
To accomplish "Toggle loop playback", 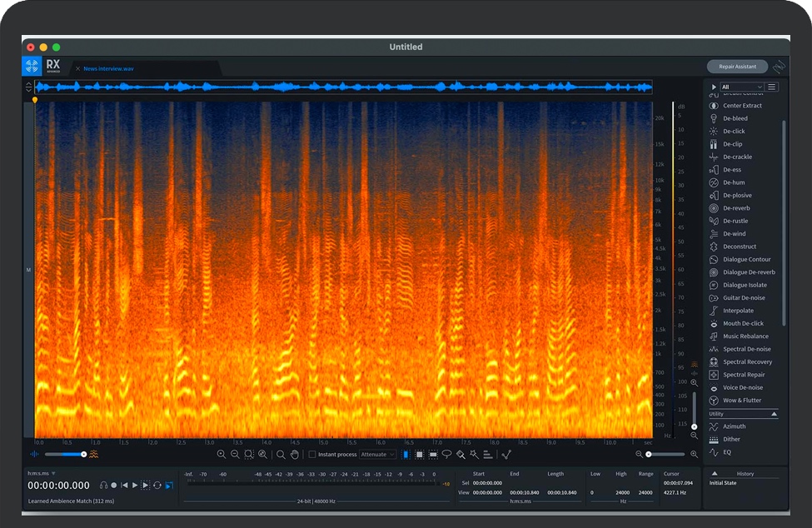I will [157, 485].
